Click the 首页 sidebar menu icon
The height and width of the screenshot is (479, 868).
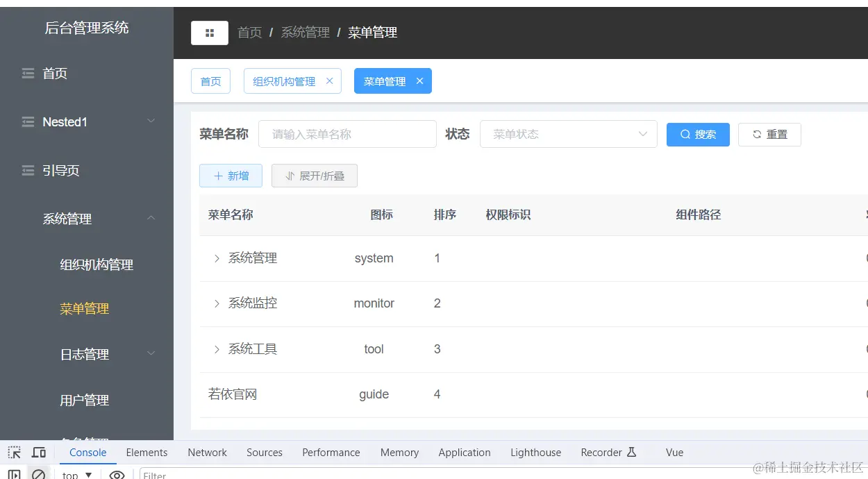28,74
